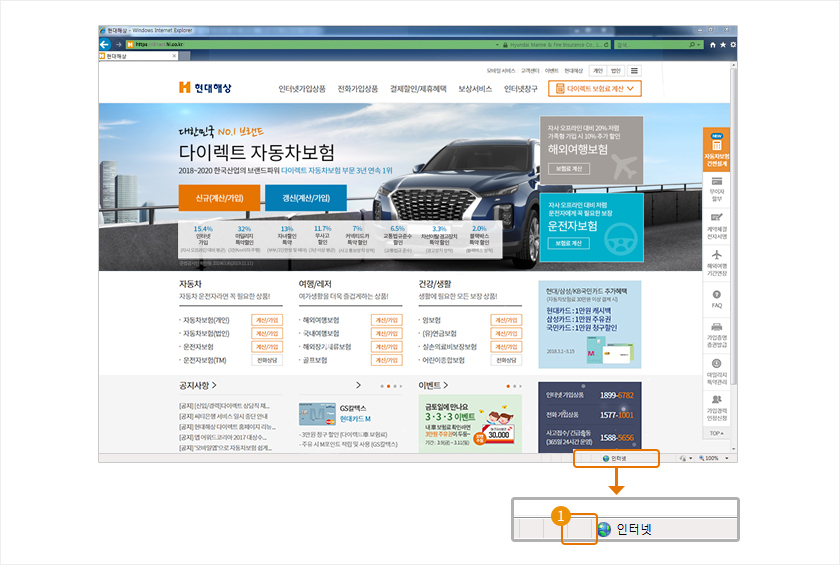The height and width of the screenshot is (565, 840).
Task: Open 인터넷창구 menu
Action: pos(520,89)
